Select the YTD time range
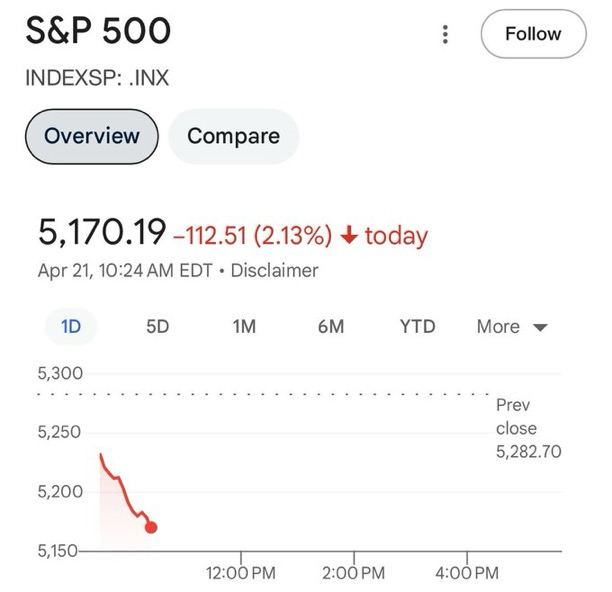 tap(417, 327)
